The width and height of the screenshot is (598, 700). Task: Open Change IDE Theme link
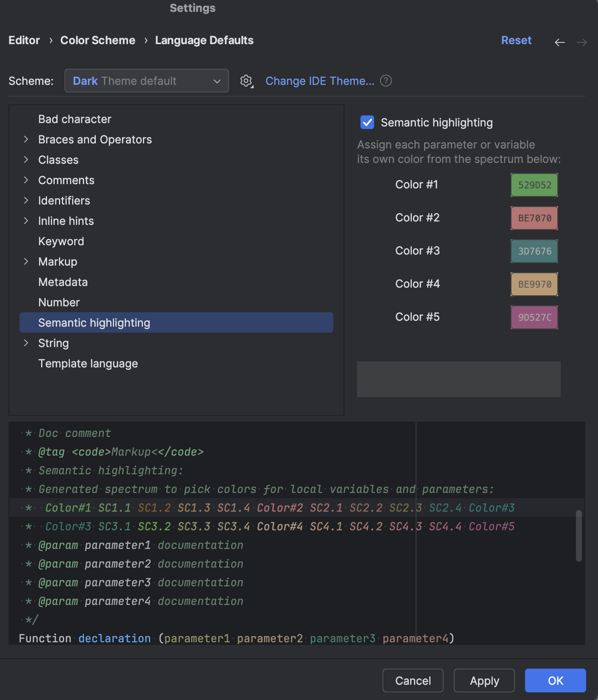tap(320, 81)
